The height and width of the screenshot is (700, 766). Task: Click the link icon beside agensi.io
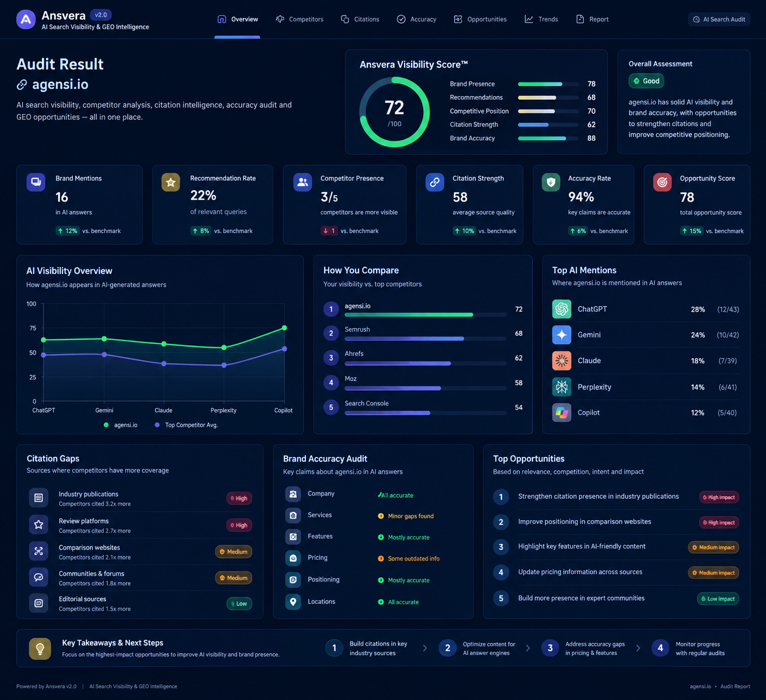click(22, 85)
